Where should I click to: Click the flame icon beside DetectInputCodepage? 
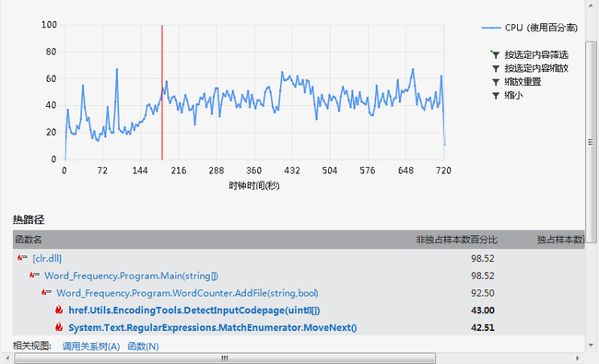tap(59, 310)
